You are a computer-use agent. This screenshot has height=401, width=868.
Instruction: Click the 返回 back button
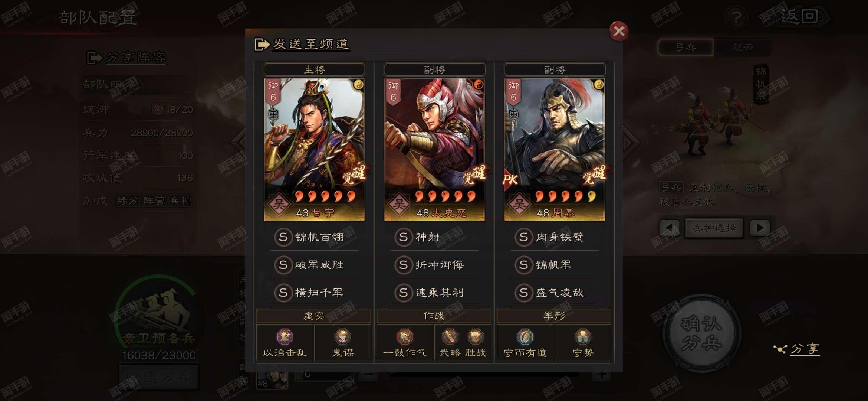800,16
